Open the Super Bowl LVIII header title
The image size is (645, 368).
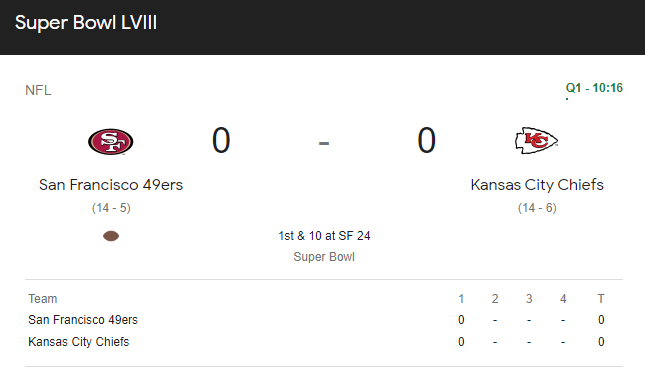pos(86,23)
